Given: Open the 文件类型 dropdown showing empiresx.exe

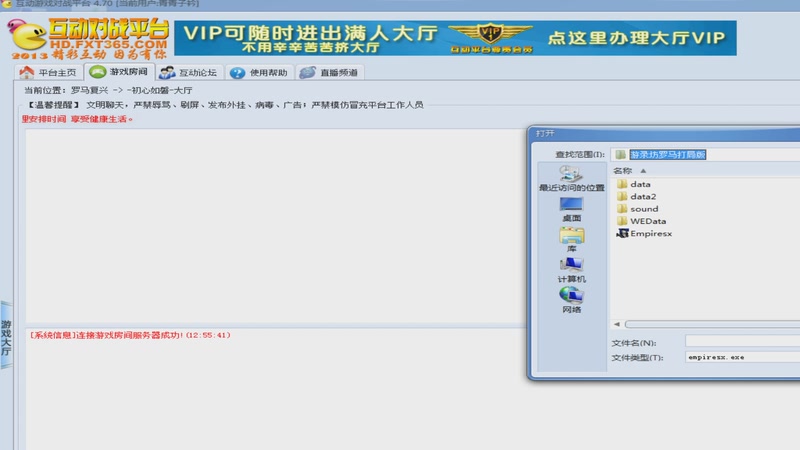Looking at the screenshot, I should [742, 357].
